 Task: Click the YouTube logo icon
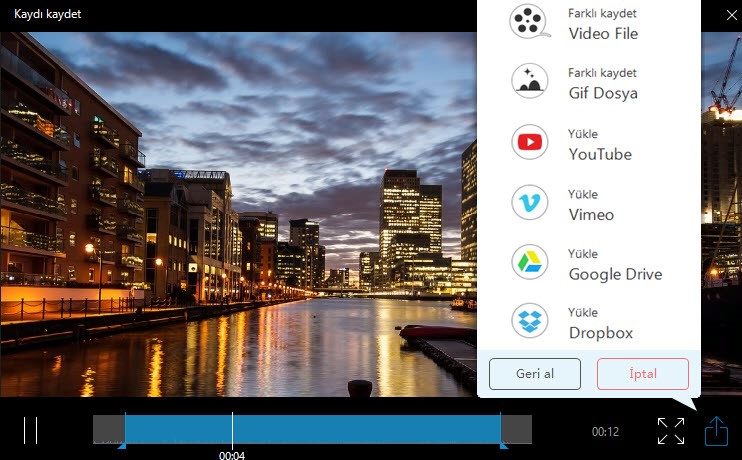coord(530,142)
